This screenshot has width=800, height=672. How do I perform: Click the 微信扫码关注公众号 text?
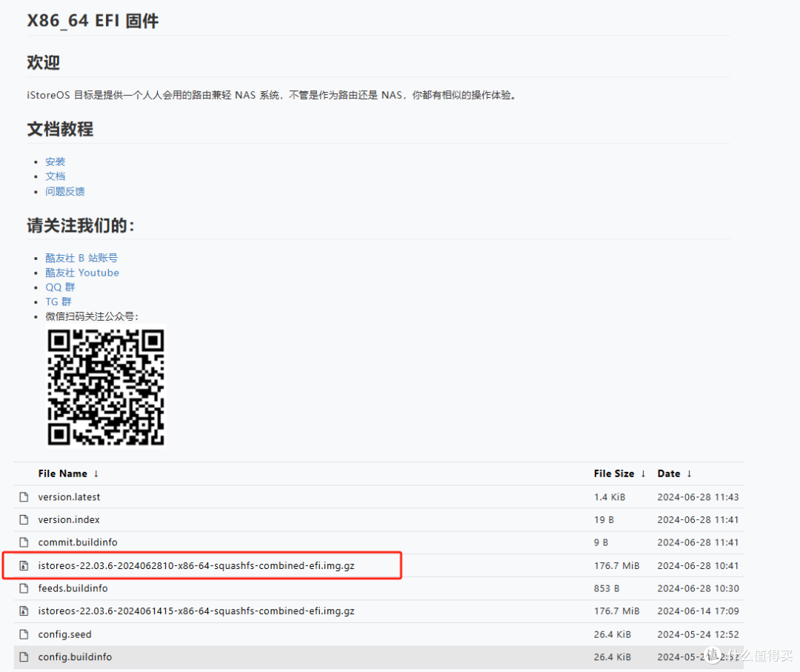(92, 316)
